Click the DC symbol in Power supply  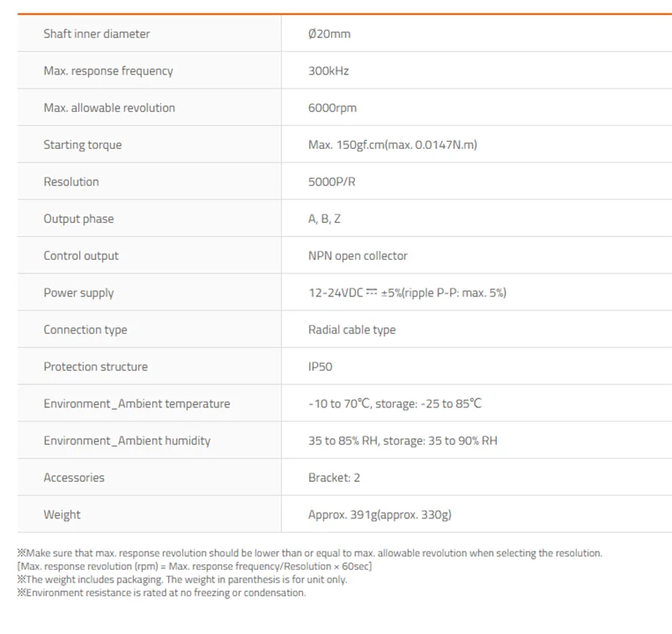pyautogui.click(x=372, y=292)
